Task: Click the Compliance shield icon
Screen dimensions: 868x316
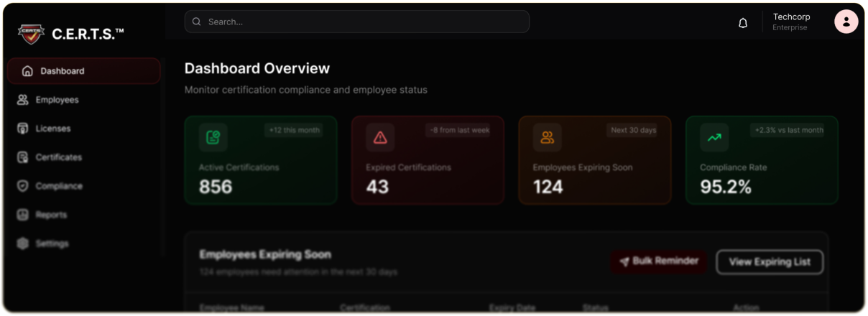Action: (x=22, y=186)
